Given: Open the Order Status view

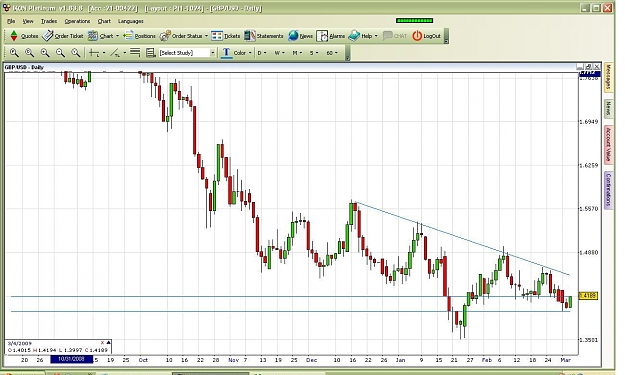Looking at the screenshot, I should [x=181, y=36].
